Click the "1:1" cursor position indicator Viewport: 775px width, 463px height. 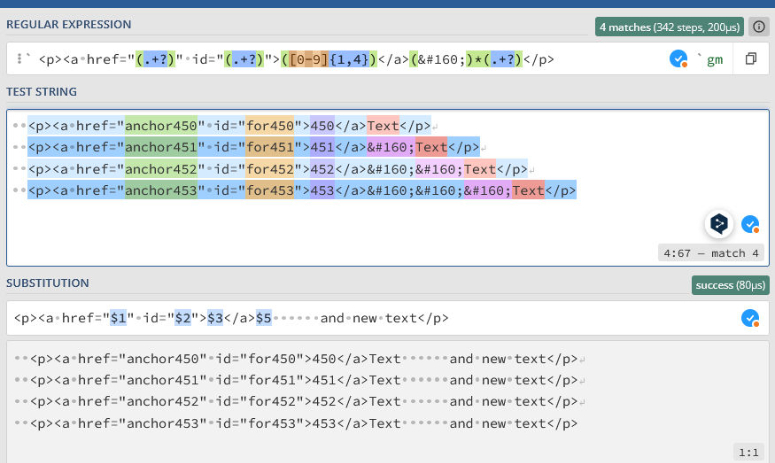749,451
